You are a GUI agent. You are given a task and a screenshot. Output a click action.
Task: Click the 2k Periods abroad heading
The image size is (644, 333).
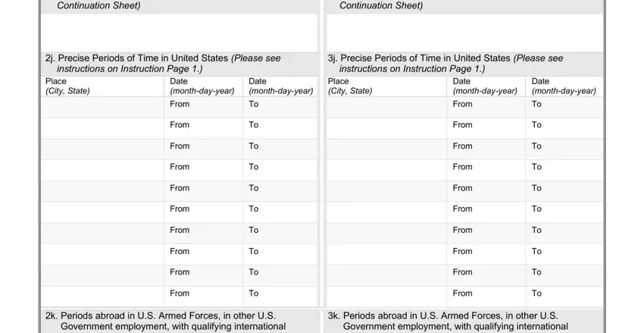(x=165, y=321)
